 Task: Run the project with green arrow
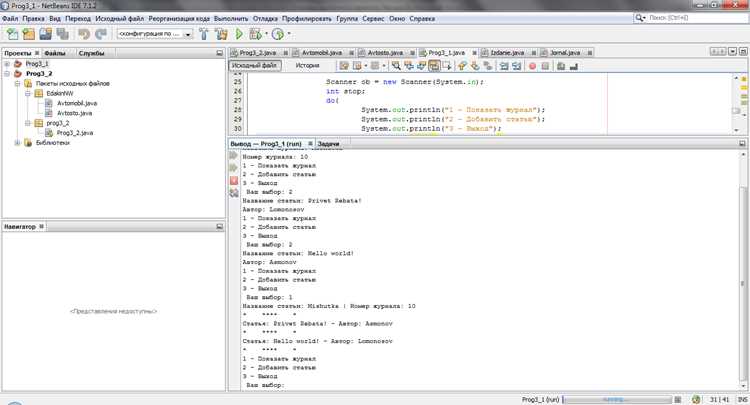pos(239,34)
